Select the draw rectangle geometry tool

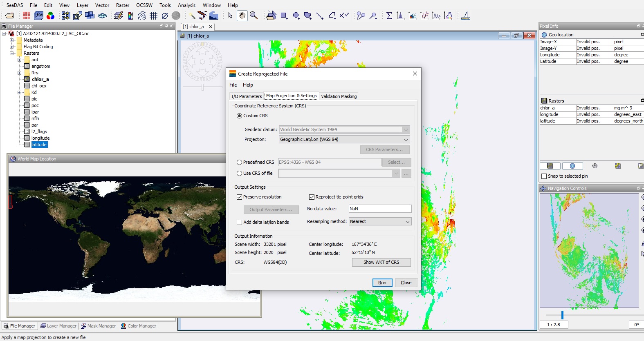[x=284, y=16]
